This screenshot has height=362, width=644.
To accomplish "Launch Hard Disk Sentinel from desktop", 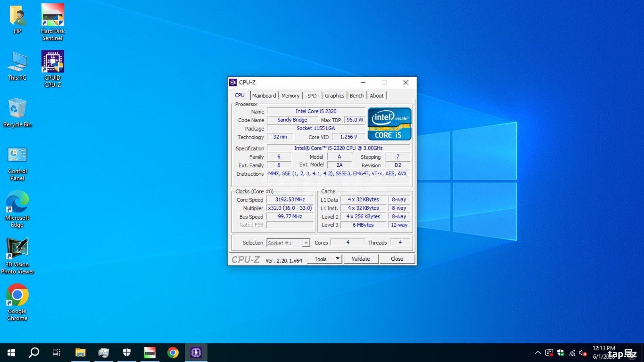I will coord(53,22).
